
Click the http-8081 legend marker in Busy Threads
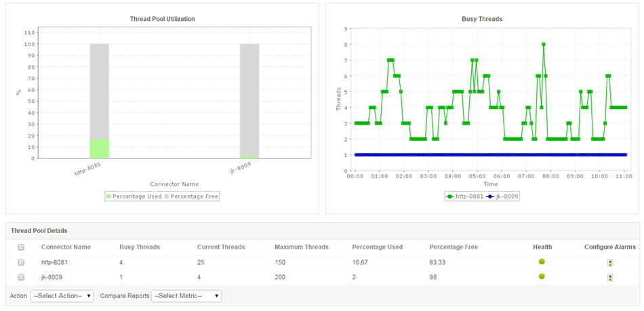[449, 196]
